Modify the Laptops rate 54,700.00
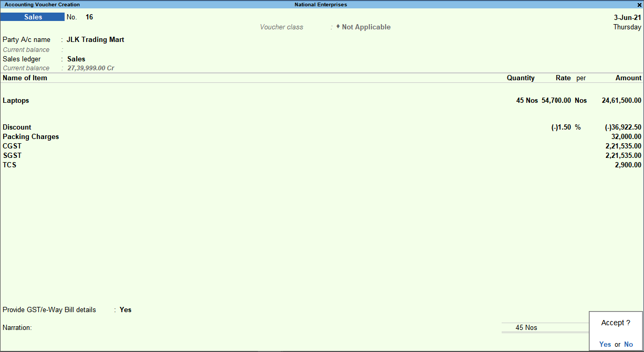The height and width of the screenshot is (352, 644). 555,100
